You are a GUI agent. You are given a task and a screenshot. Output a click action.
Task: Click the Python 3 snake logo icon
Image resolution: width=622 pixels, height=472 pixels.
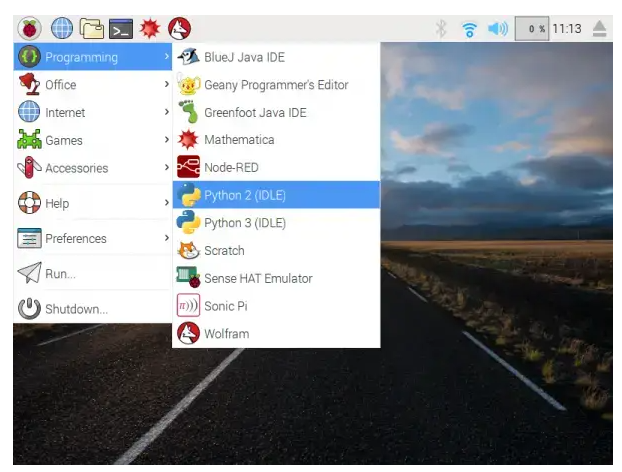[x=188, y=222]
